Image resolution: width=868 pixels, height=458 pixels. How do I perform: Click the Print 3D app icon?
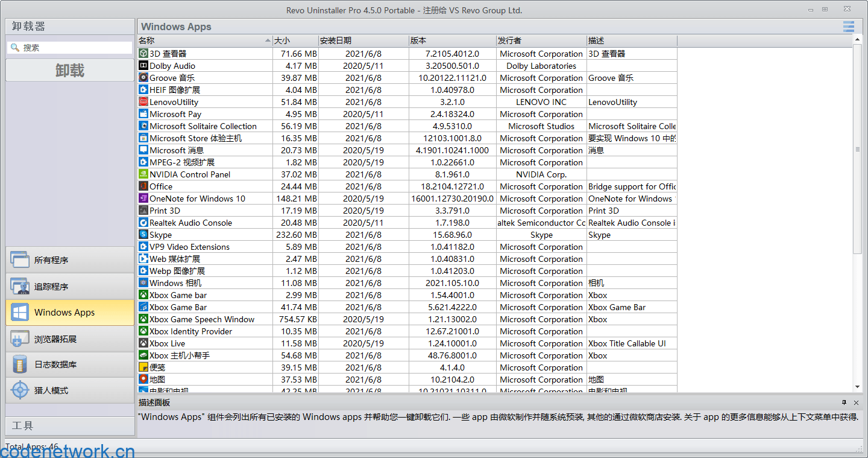143,211
